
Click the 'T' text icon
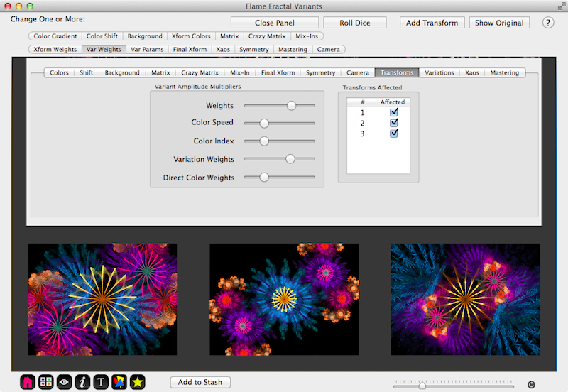point(101,382)
